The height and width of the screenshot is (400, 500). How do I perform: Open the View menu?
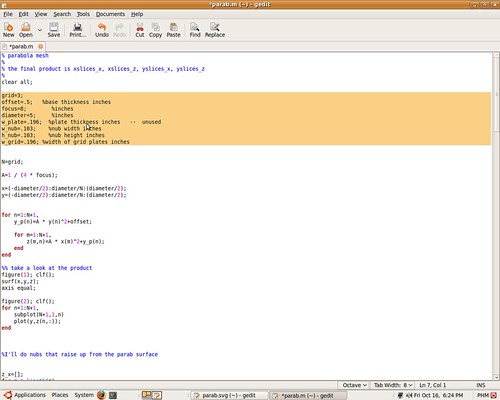[x=41, y=14]
